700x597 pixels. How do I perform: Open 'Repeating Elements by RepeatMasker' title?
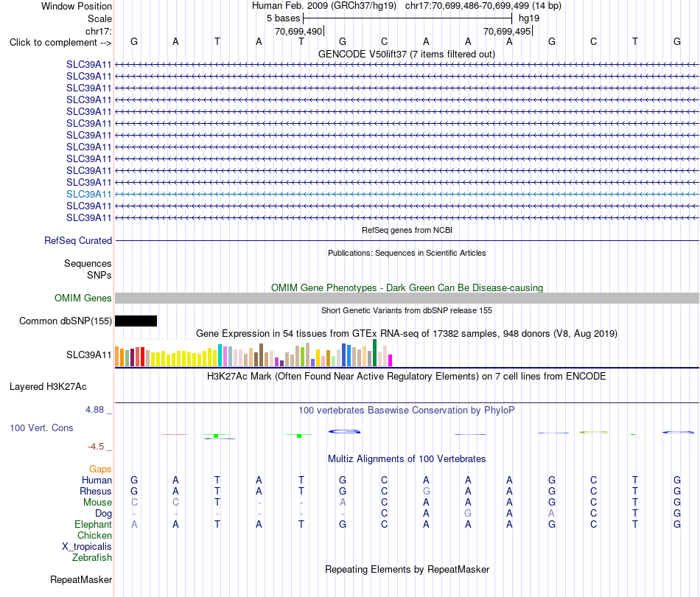(x=407, y=569)
